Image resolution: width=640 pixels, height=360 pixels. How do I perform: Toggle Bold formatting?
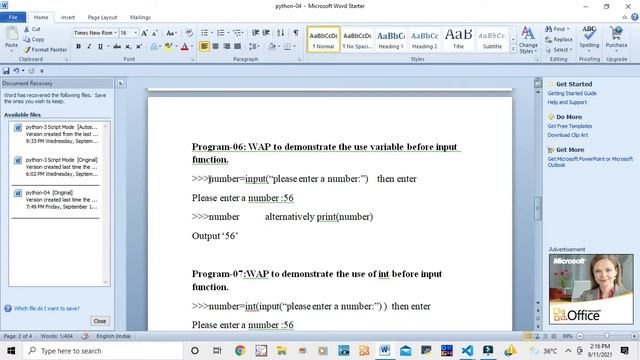click(78, 47)
